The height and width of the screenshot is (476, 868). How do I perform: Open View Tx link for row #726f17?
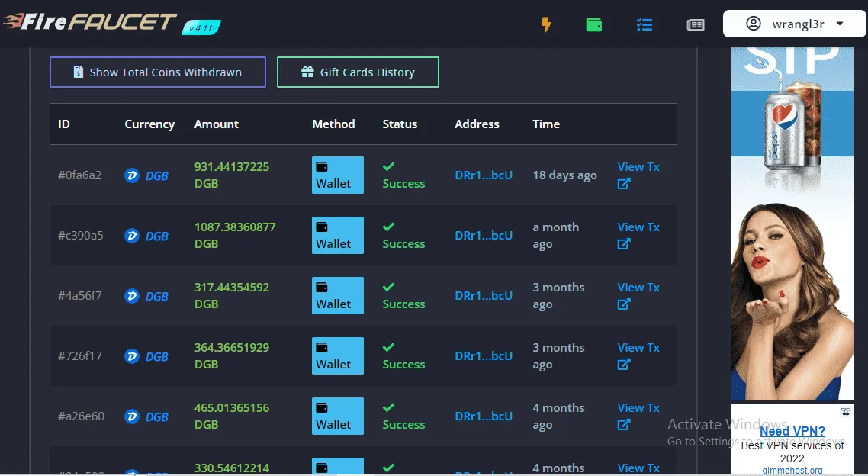pyautogui.click(x=638, y=356)
